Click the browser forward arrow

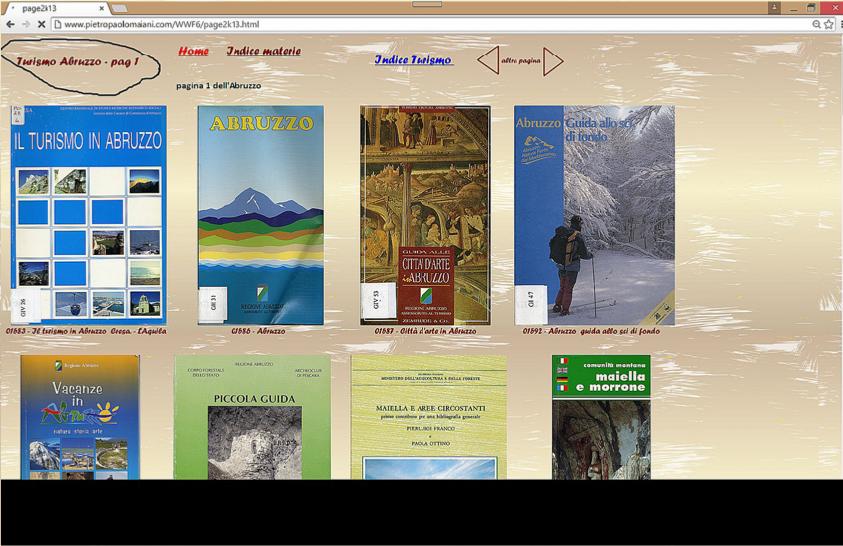pos(26,24)
